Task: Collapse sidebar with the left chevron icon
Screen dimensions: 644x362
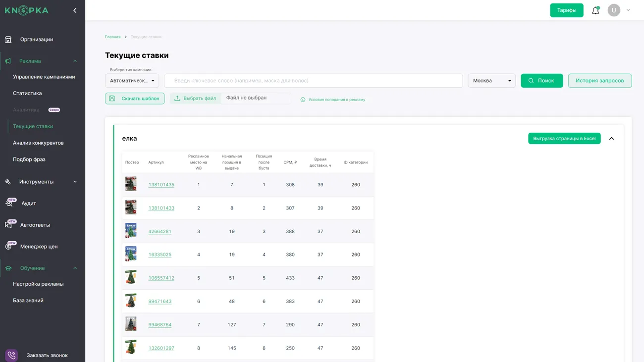Action: coord(75,10)
